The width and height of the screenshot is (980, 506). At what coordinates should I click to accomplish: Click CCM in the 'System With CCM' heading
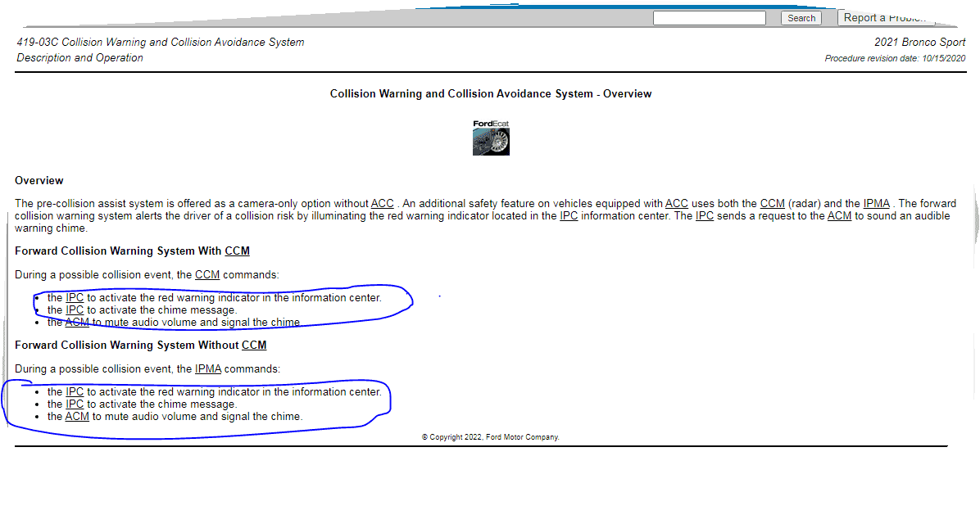[237, 251]
